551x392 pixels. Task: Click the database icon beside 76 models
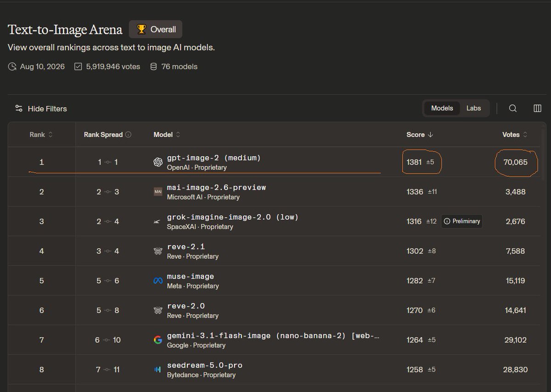point(153,67)
